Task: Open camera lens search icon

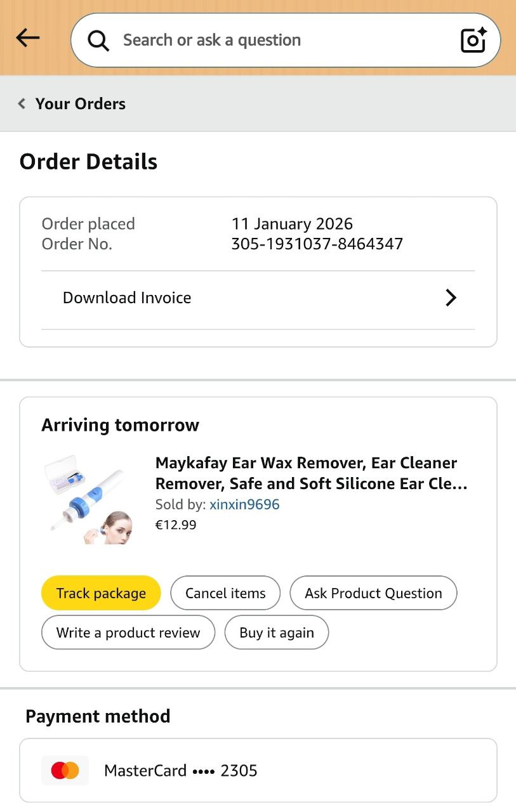Action: point(473,40)
